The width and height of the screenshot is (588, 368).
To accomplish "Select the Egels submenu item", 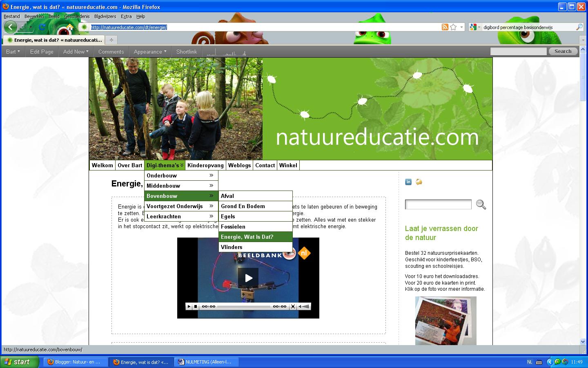I will point(256,216).
